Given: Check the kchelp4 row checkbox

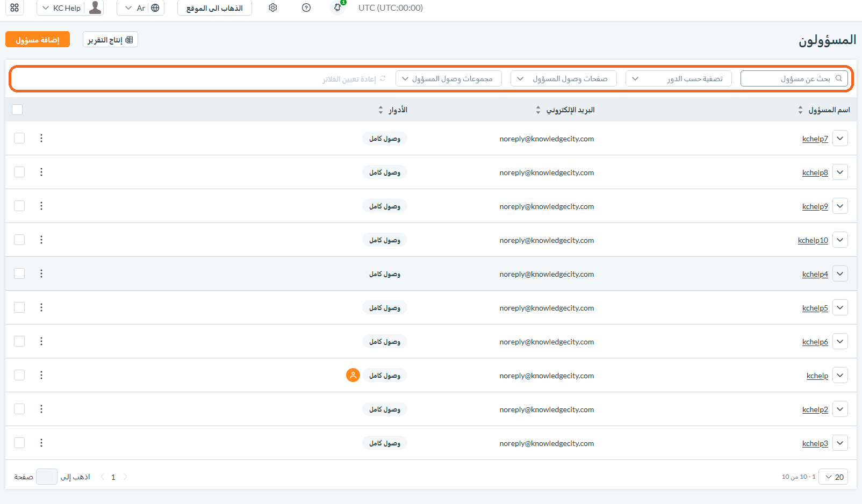Looking at the screenshot, I should [19, 273].
